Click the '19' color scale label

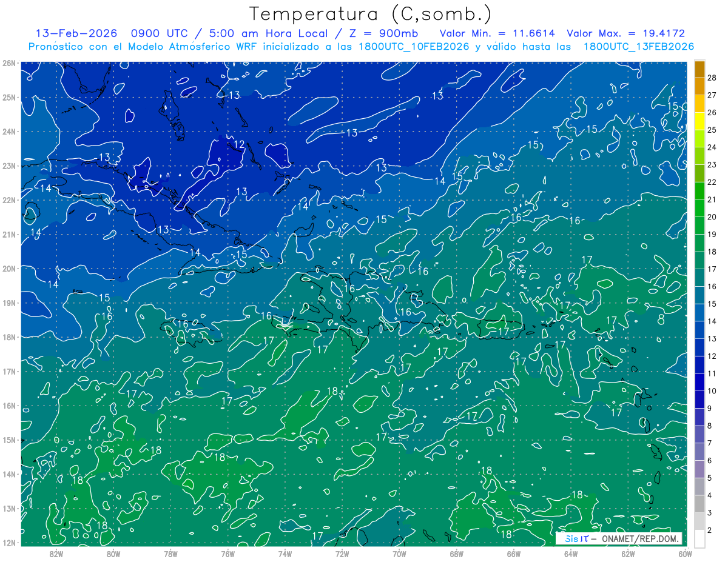click(x=712, y=234)
